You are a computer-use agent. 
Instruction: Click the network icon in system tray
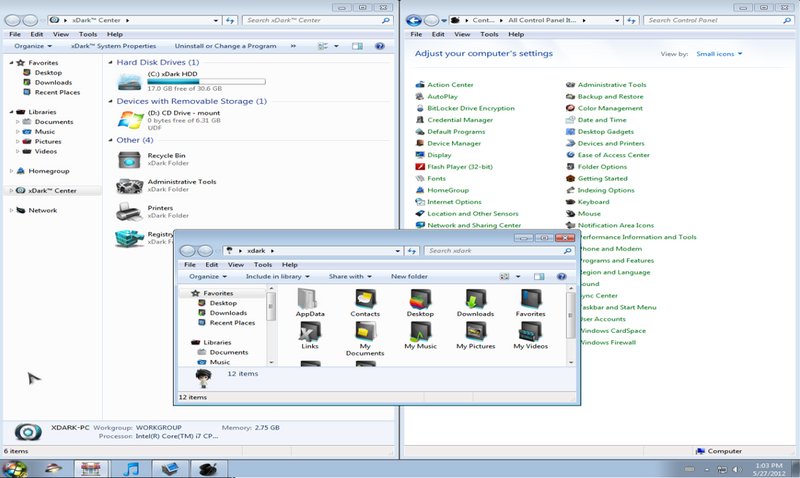(x=722, y=469)
